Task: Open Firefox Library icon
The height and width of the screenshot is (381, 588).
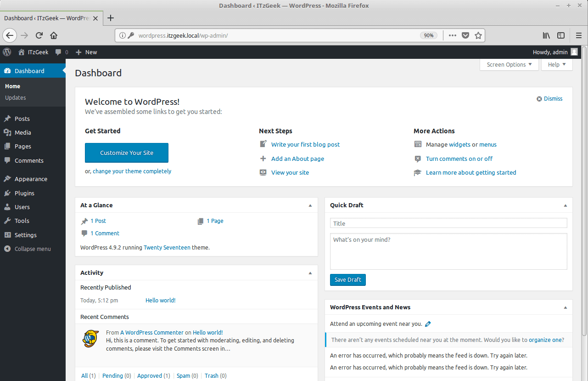Action: coord(546,35)
